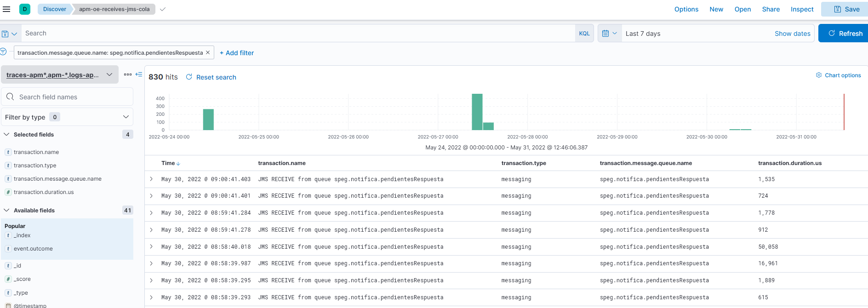Screen dimensions: 868x308
Task: Expand the row at 08:58:39.987
Action: click(151, 263)
